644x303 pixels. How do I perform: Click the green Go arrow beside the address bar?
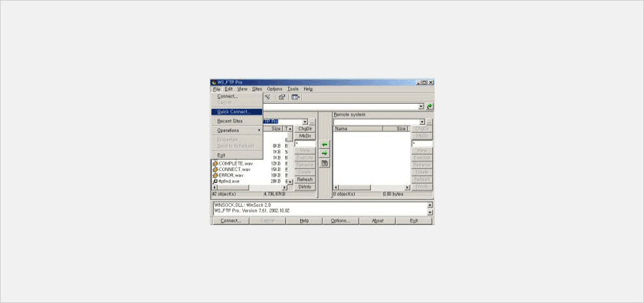point(429,106)
